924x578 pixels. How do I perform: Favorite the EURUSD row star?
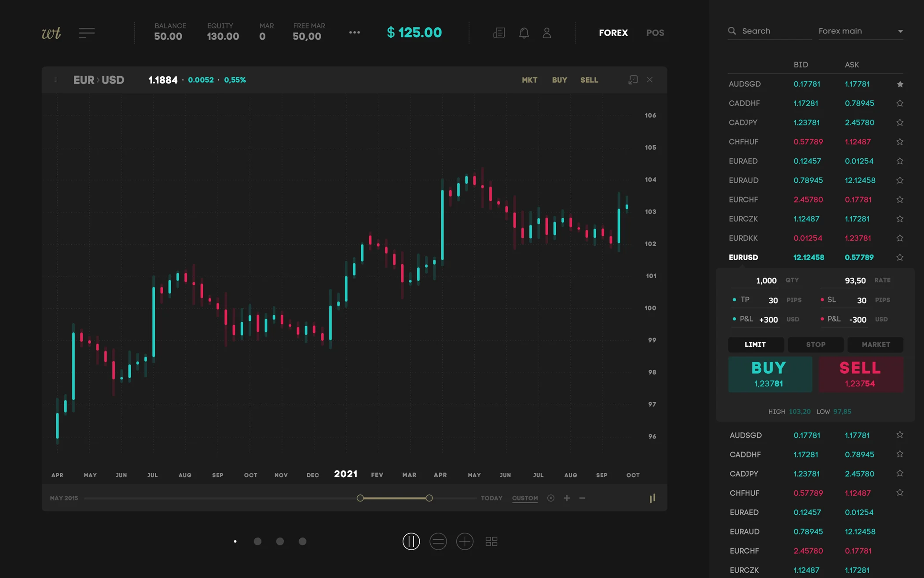click(x=900, y=257)
